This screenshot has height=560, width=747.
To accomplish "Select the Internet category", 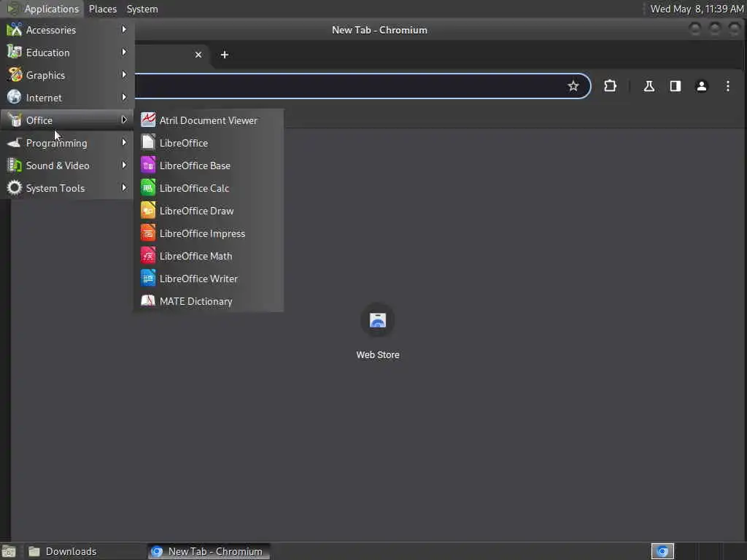I will coord(67,98).
